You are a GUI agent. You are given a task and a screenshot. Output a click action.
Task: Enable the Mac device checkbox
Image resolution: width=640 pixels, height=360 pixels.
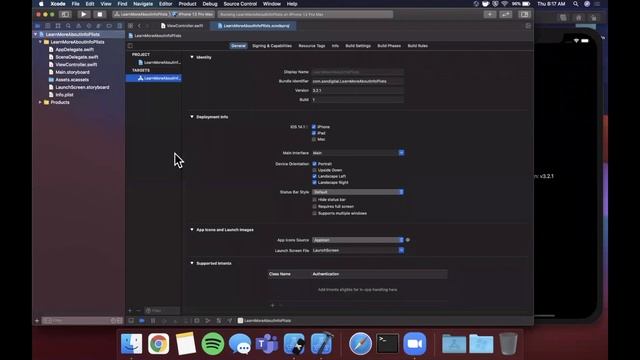coord(314,139)
